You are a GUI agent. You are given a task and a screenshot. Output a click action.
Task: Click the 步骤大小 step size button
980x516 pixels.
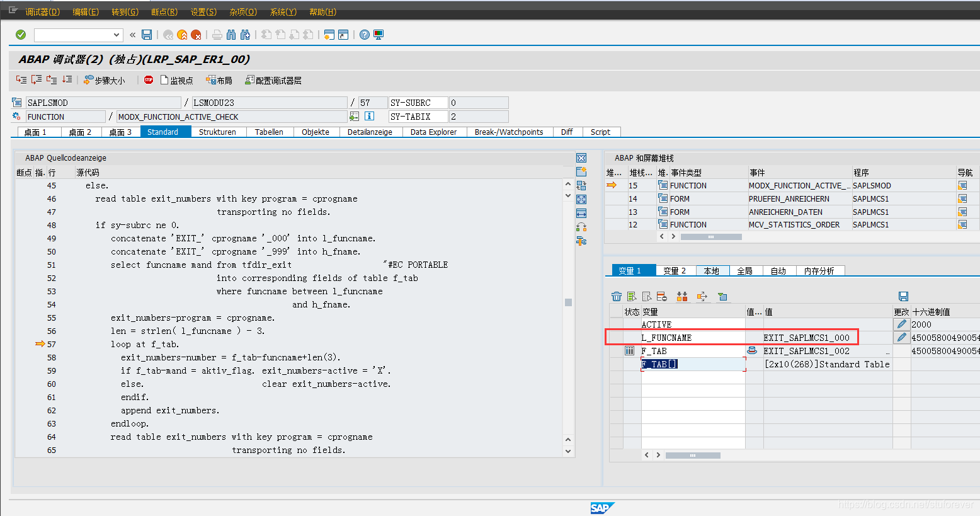click(105, 80)
